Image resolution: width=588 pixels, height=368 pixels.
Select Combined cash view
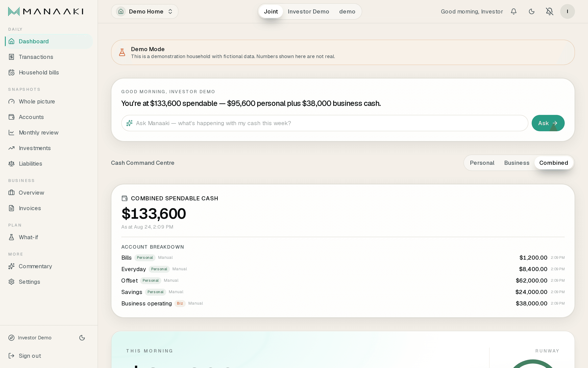pos(553,163)
